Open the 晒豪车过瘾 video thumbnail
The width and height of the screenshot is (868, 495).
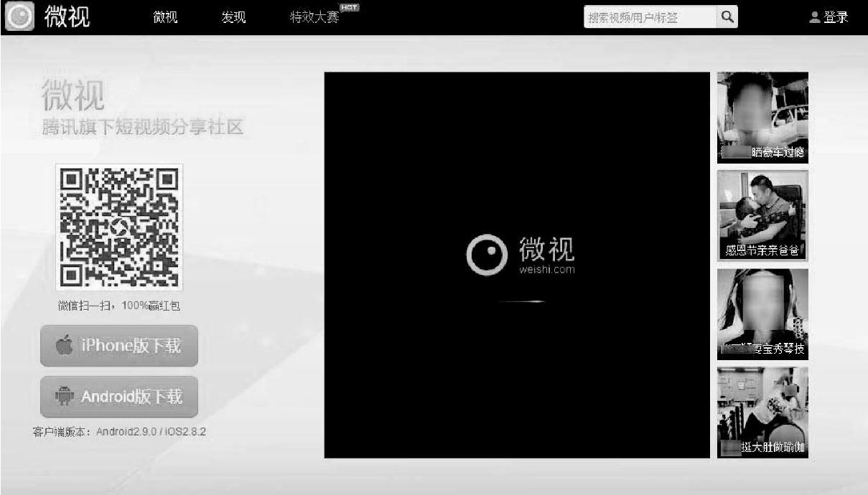click(762, 118)
